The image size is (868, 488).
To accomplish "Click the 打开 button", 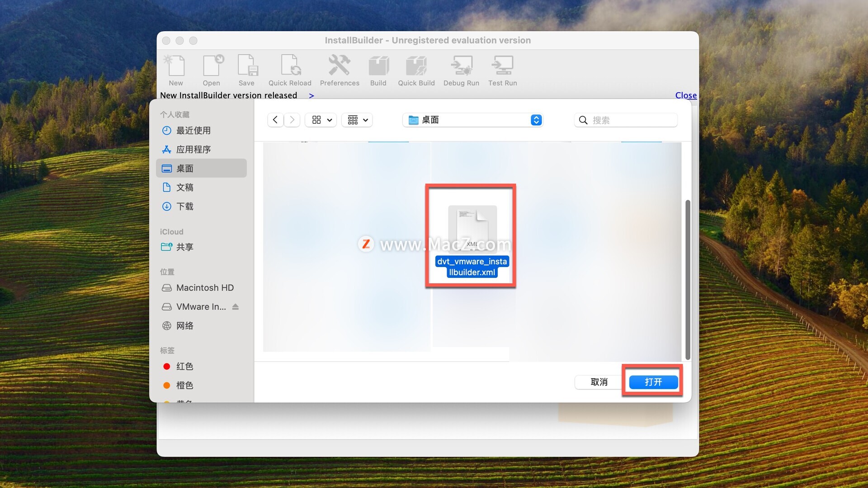I will pos(653,382).
